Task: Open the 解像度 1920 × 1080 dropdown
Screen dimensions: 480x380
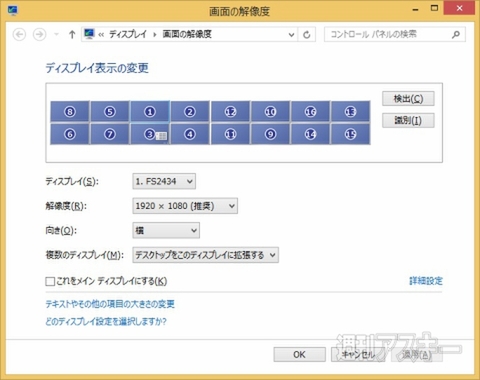Action: (185, 206)
